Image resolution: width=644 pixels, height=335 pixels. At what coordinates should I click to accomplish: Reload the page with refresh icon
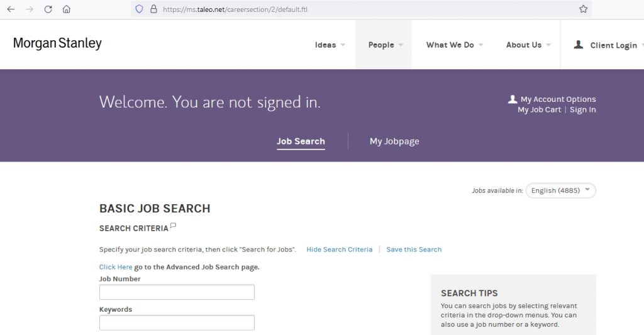(x=48, y=9)
